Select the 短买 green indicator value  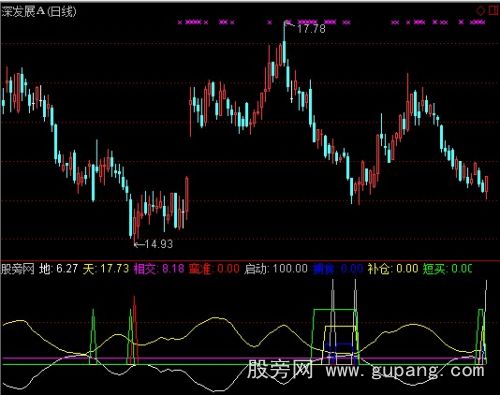point(448,269)
